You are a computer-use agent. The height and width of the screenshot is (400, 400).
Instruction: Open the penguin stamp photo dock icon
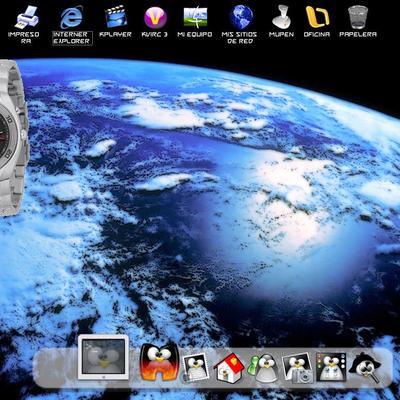click(196, 367)
